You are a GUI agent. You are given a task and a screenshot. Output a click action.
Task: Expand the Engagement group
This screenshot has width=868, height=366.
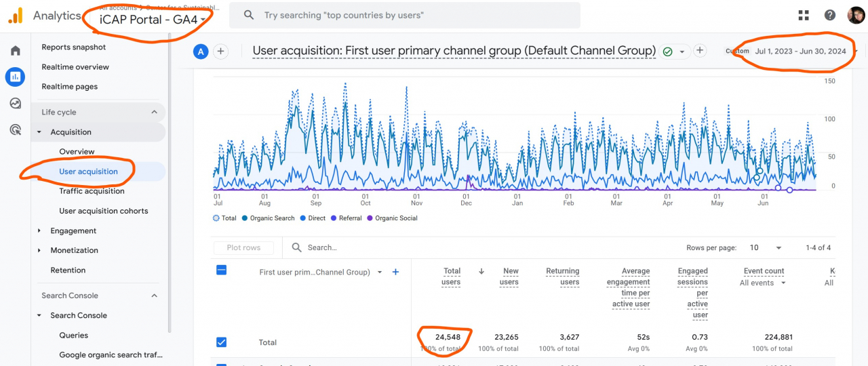[x=39, y=231]
